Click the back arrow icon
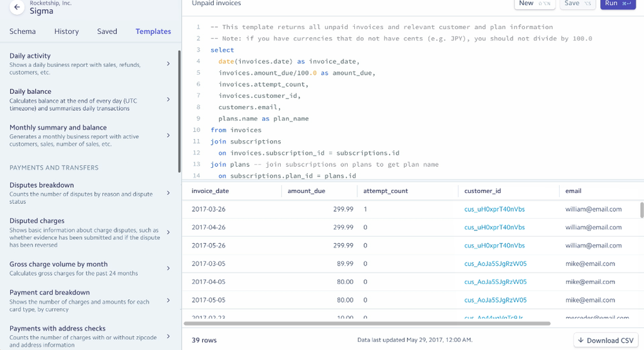Viewport: 644px width, 350px height. (x=17, y=7)
